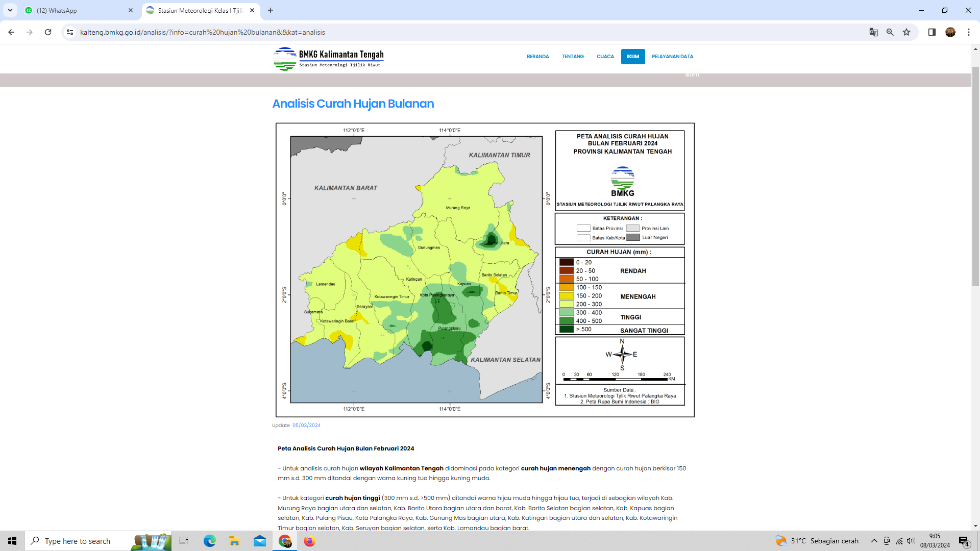Screen dimensions: 980x551
Task: Show hidden system tray icons
Action: [x=874, y=541]
